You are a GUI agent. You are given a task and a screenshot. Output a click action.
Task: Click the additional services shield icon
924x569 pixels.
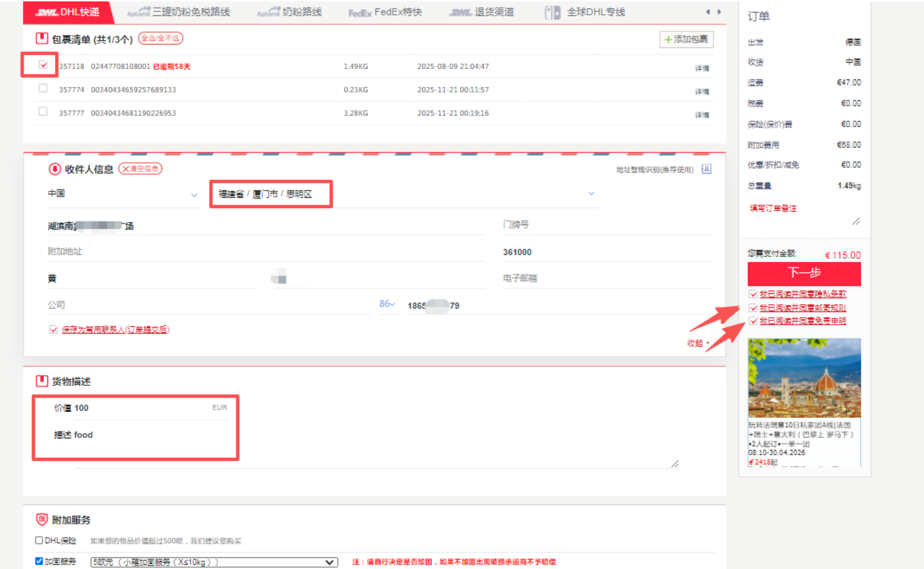[x=42, y=520]
